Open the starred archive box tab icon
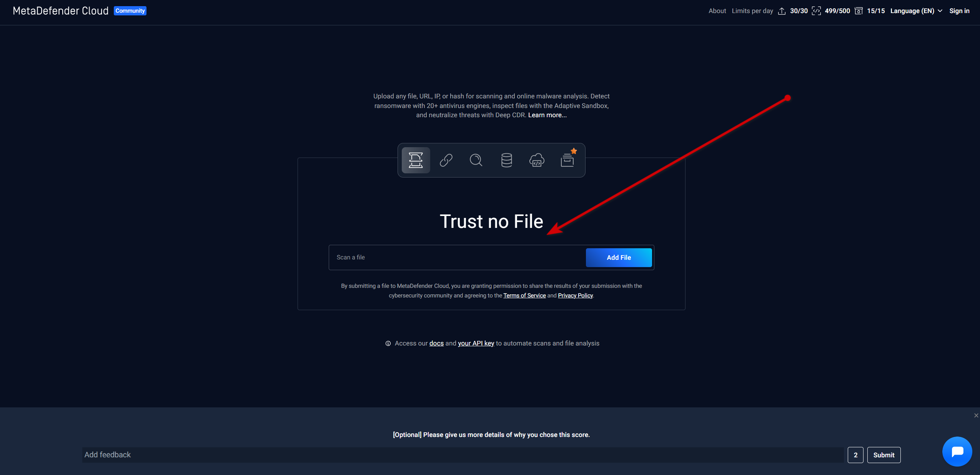This screenshot has width=980, height=475. [x=567, y=159]
